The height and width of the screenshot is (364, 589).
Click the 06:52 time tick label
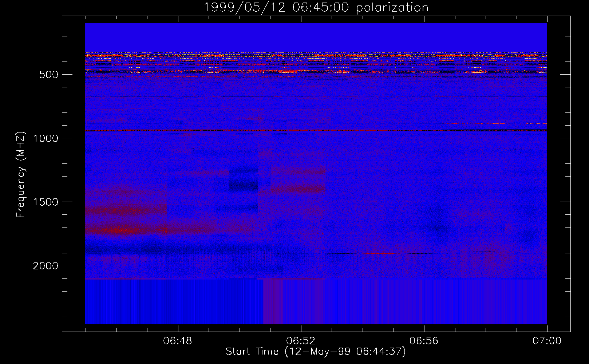coord(301,341)
